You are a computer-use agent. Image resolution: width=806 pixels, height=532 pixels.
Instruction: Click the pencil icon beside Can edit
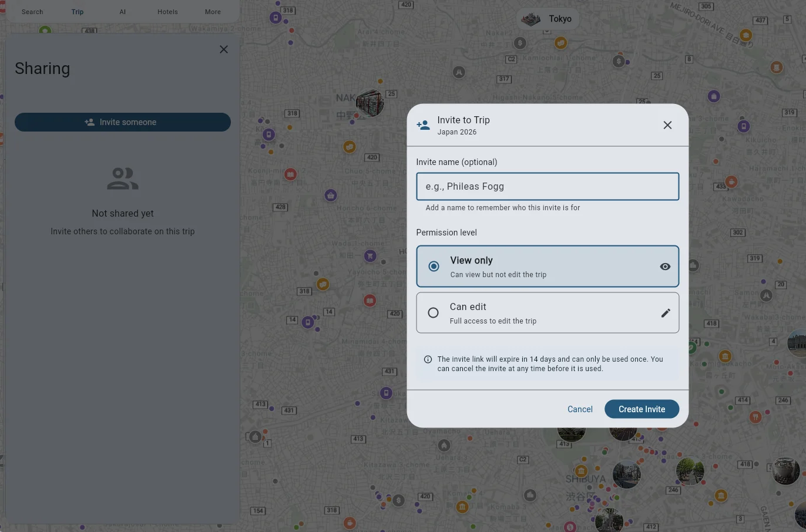[x=666, y=312]
